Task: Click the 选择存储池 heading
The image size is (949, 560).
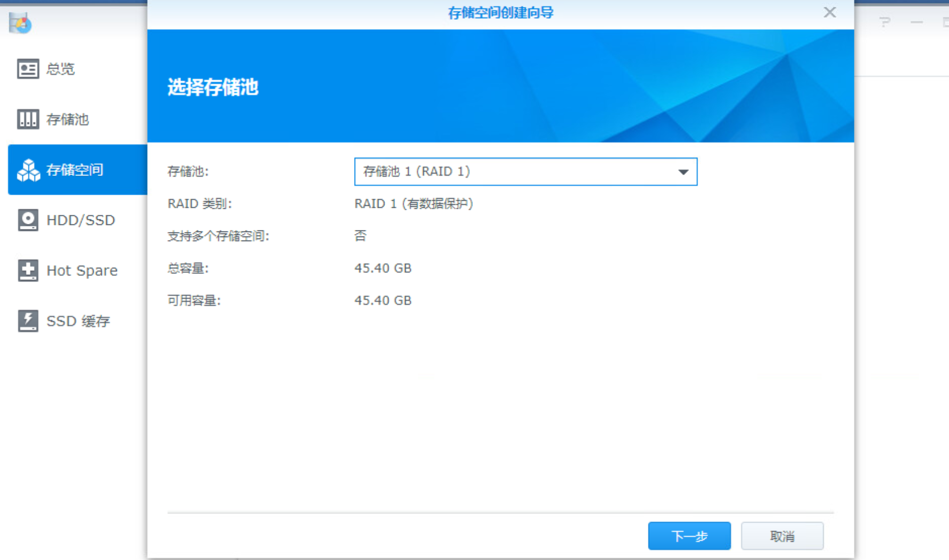Action: coord(213,87)
